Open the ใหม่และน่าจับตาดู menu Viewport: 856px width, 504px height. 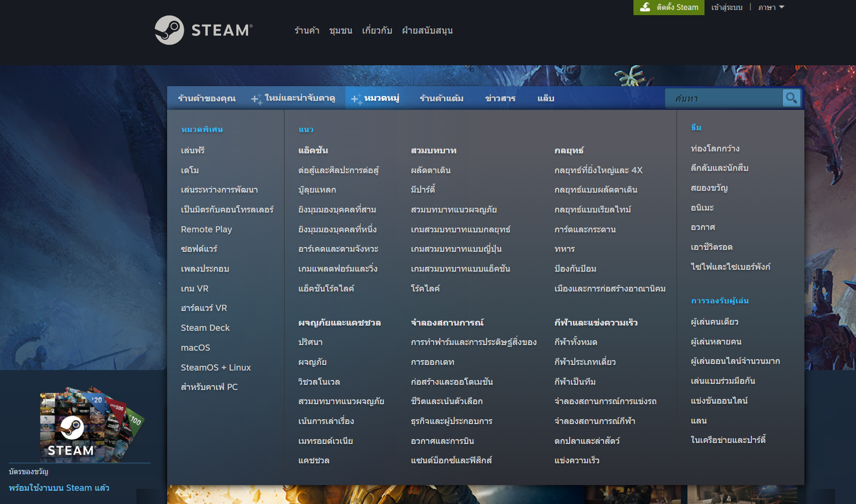pyautogui.click(x=300, y=98)
